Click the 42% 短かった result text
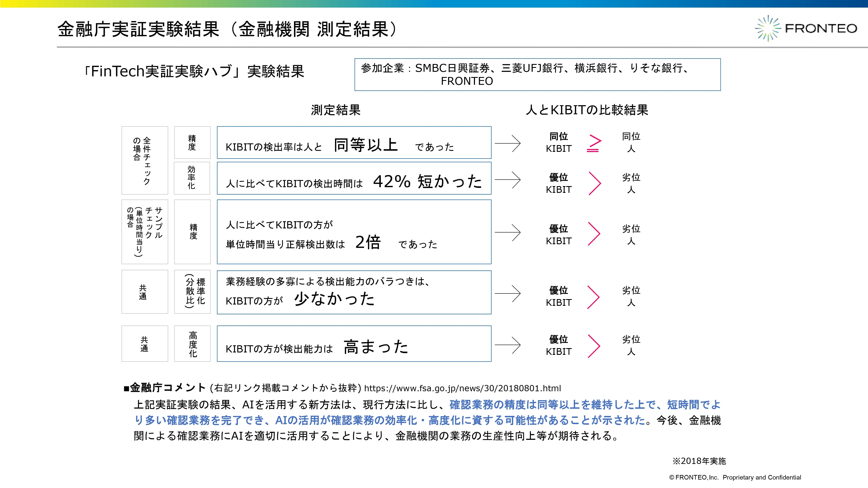The width and height of the screenshot is (868, 488). (427, 182)
